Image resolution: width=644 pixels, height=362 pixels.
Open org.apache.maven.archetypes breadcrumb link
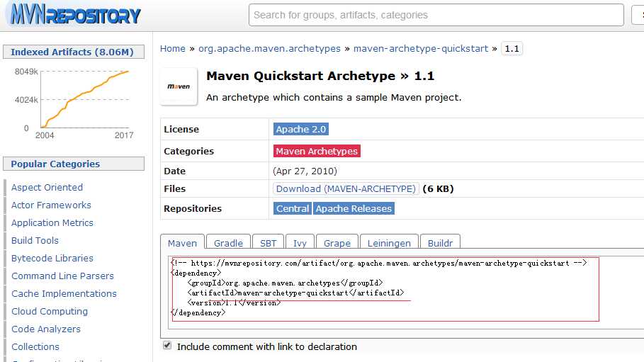coord(269,48)
